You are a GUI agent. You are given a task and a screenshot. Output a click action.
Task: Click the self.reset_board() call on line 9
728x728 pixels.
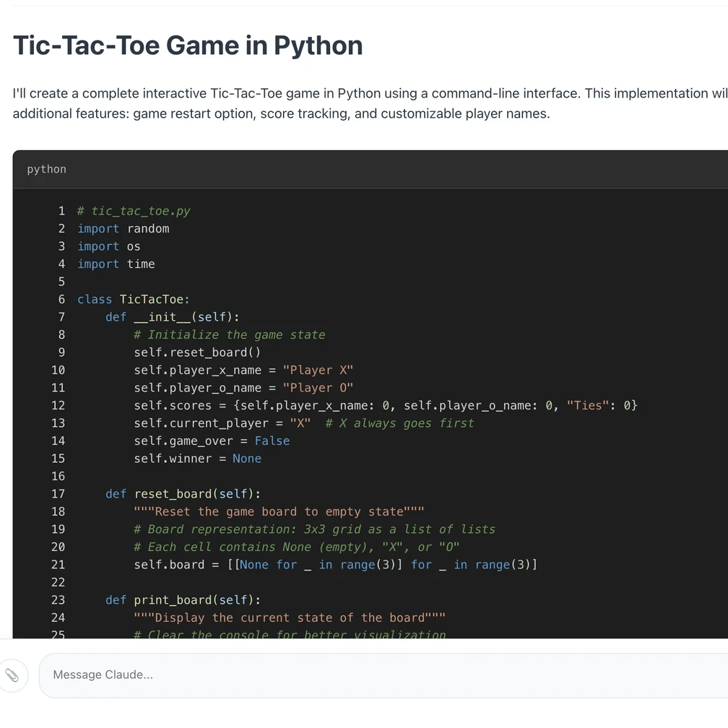tap(196, 352)
